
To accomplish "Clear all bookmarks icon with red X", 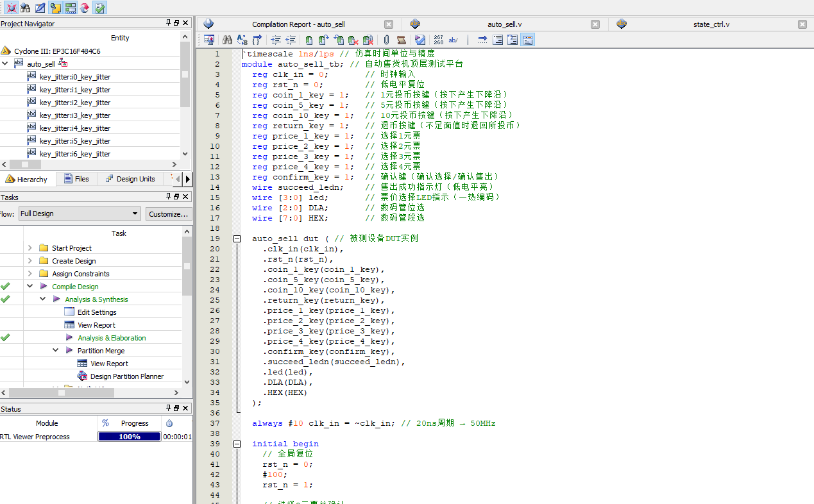I will [368, 40].
